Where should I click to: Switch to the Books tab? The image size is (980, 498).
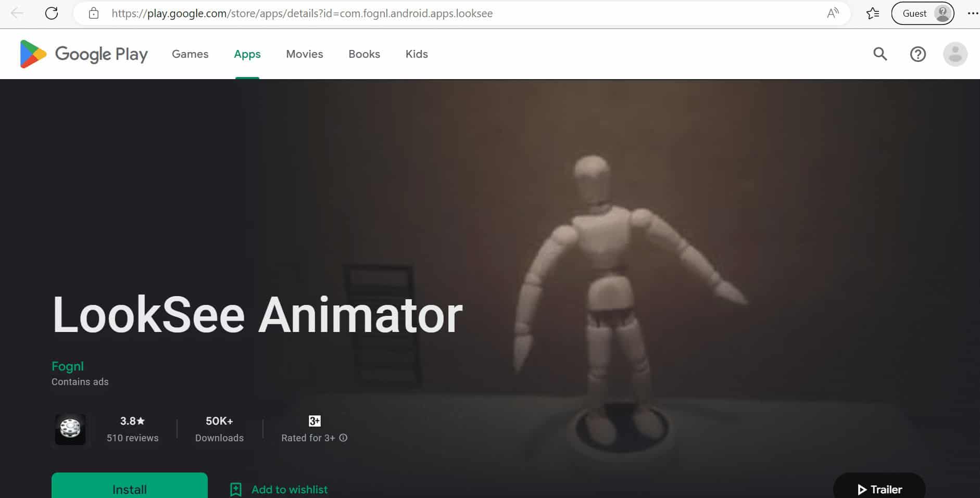pyautogui.click(x=364, y=54)
